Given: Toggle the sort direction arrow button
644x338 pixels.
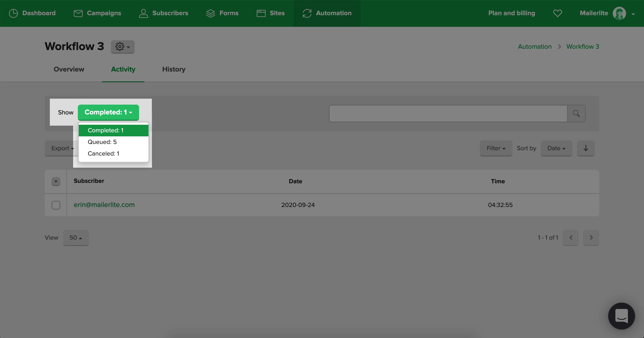Looking at the screenshot, I should 585,148.
